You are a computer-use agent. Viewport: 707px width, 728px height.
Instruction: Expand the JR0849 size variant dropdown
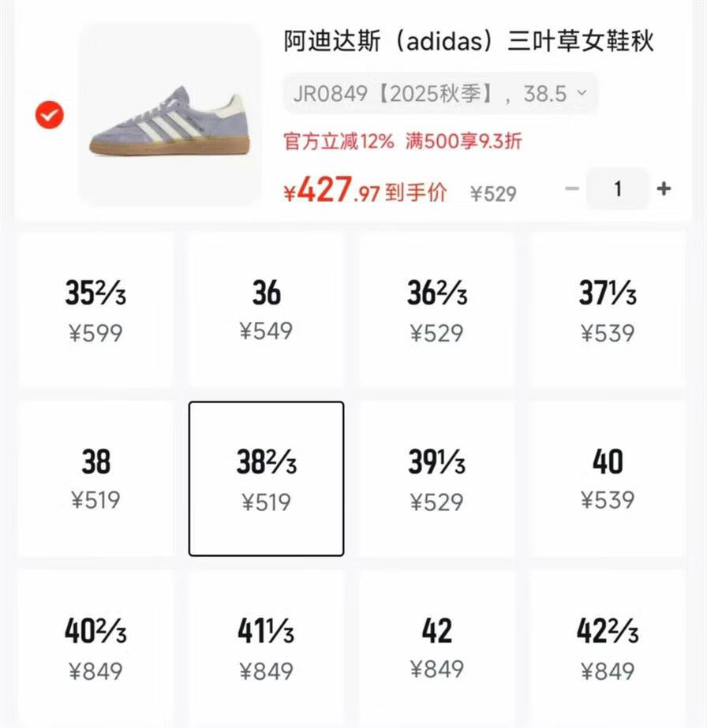tap(440, 93)
